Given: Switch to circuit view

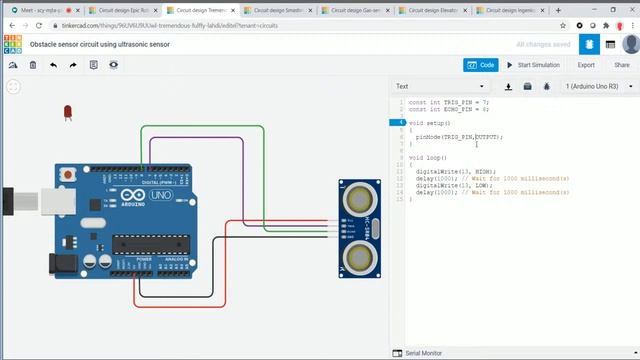Looking at the screenshot, I should pyautogui.click(x=589, y=44).
